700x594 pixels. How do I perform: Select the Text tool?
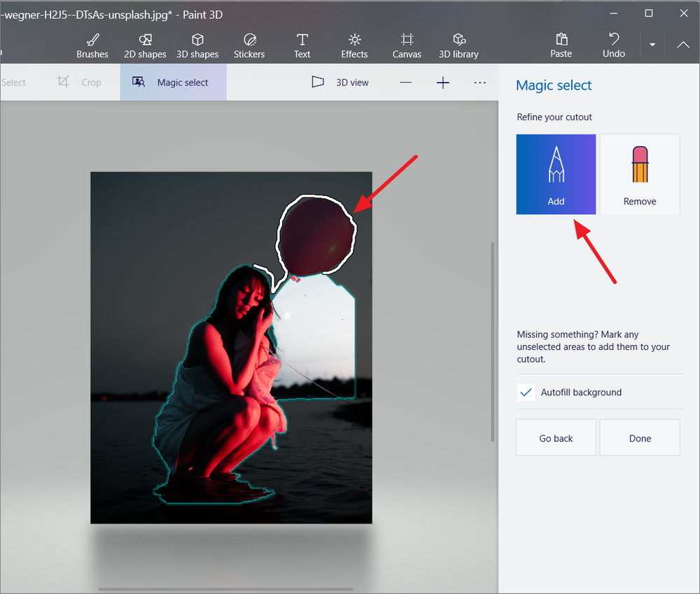tap(302, 45)
